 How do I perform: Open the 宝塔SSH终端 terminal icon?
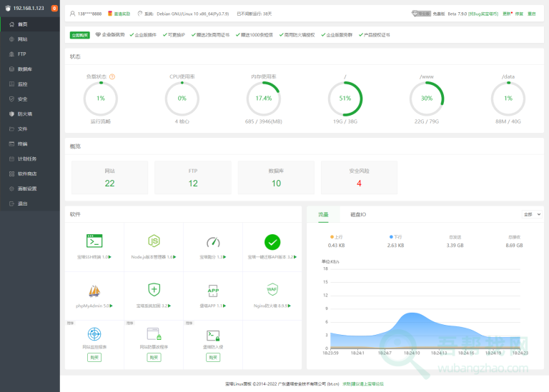click(x=94, y=241)
